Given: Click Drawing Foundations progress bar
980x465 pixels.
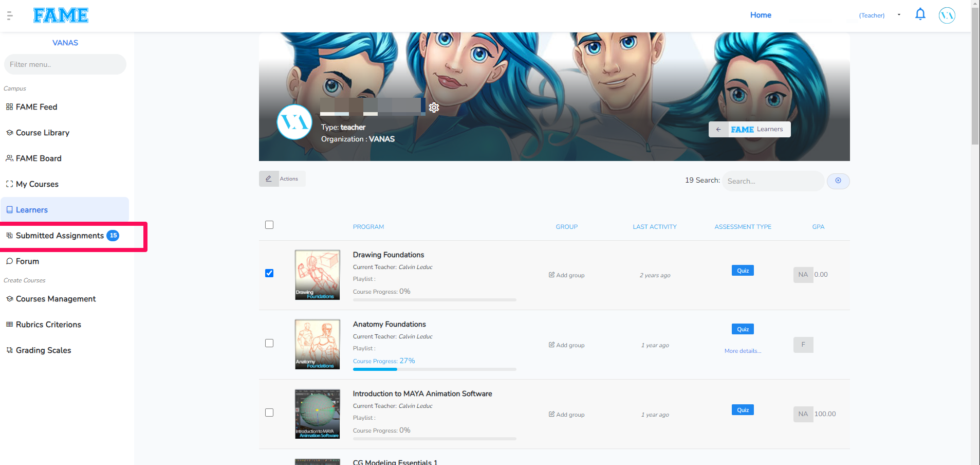Looking at the screenshot, I should (434, 299).
